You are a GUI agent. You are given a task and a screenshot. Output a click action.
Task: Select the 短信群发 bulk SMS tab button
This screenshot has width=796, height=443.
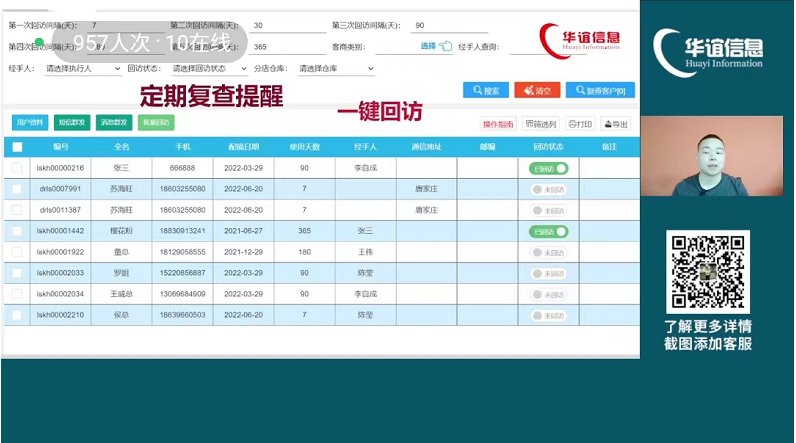click(72, 122)
